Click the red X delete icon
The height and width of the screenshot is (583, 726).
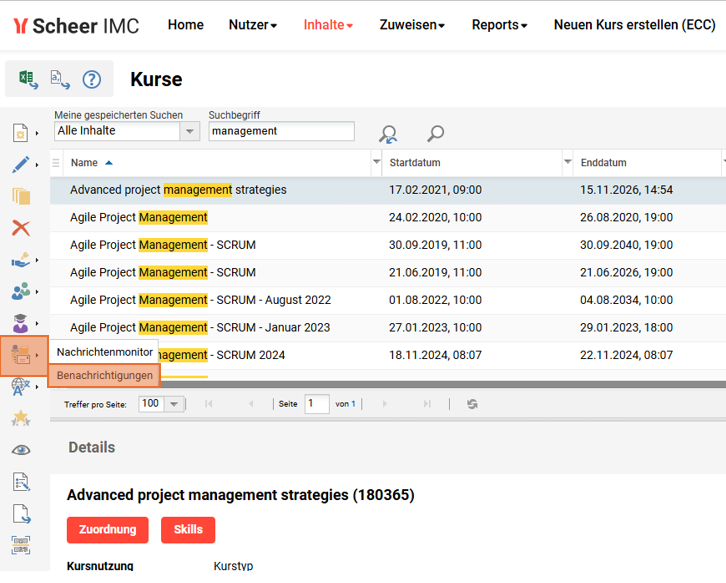click(x=21, y=228)
